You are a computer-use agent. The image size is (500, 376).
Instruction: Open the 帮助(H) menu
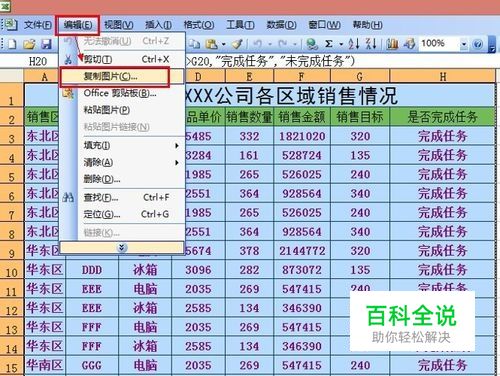(367, 25)
